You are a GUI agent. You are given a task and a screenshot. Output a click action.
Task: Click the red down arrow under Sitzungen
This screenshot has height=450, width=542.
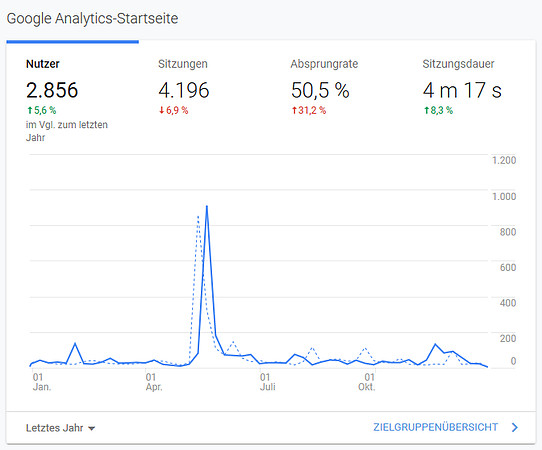[x=161, y=110]
